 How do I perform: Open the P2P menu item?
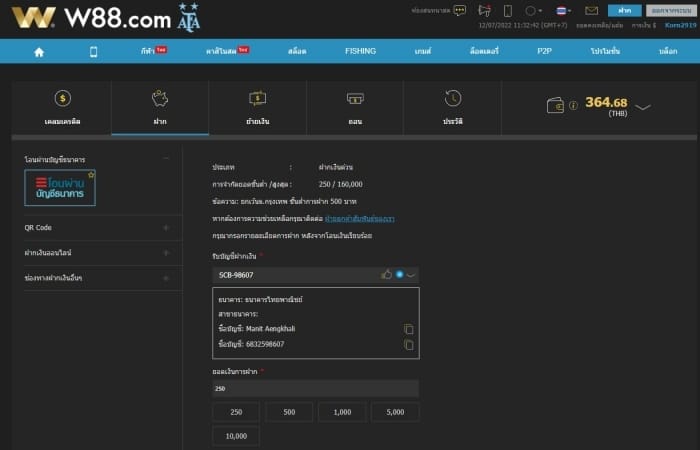point(544,51)
